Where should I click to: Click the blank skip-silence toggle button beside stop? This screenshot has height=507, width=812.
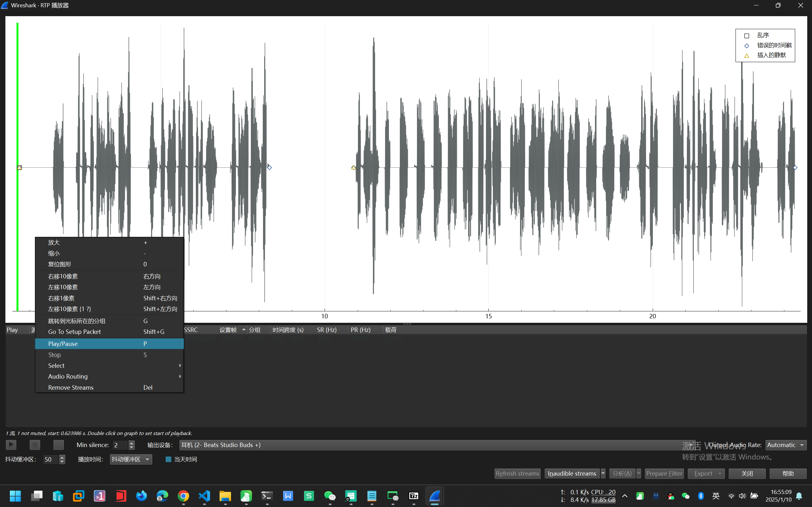pos(59,445)
